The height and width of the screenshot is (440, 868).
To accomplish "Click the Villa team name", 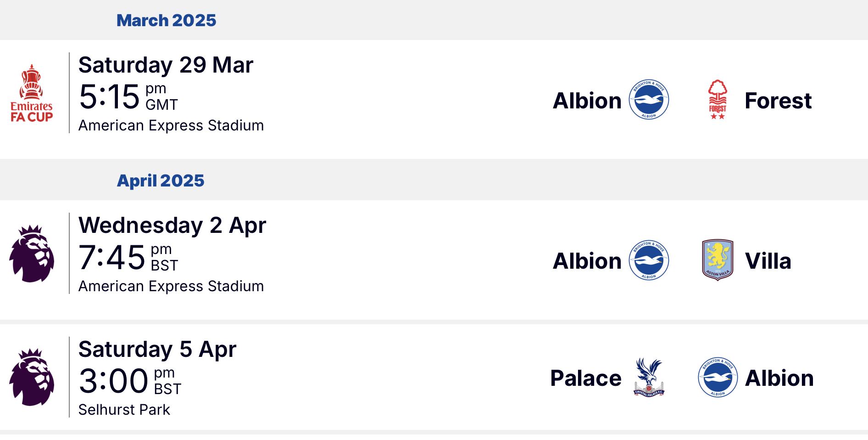I will pos(768,261).
